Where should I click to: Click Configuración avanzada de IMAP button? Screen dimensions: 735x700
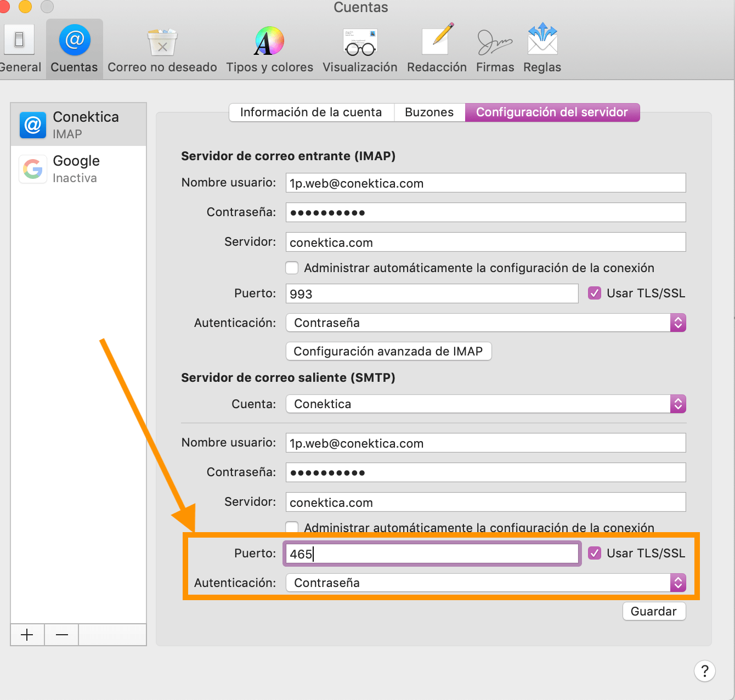coord(388,351)
